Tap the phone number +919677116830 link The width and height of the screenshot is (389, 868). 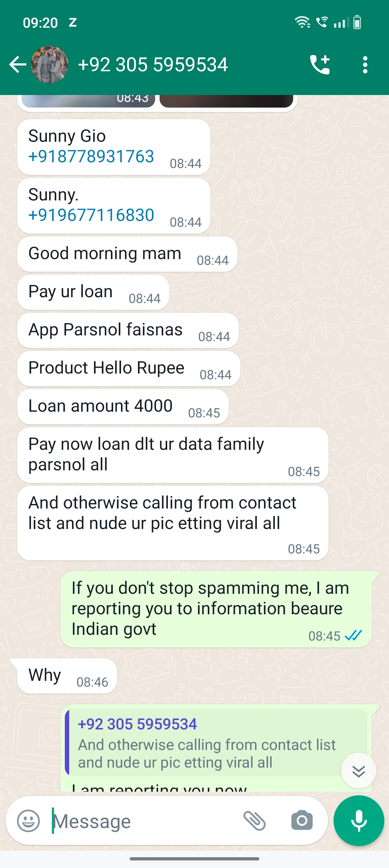91,215
